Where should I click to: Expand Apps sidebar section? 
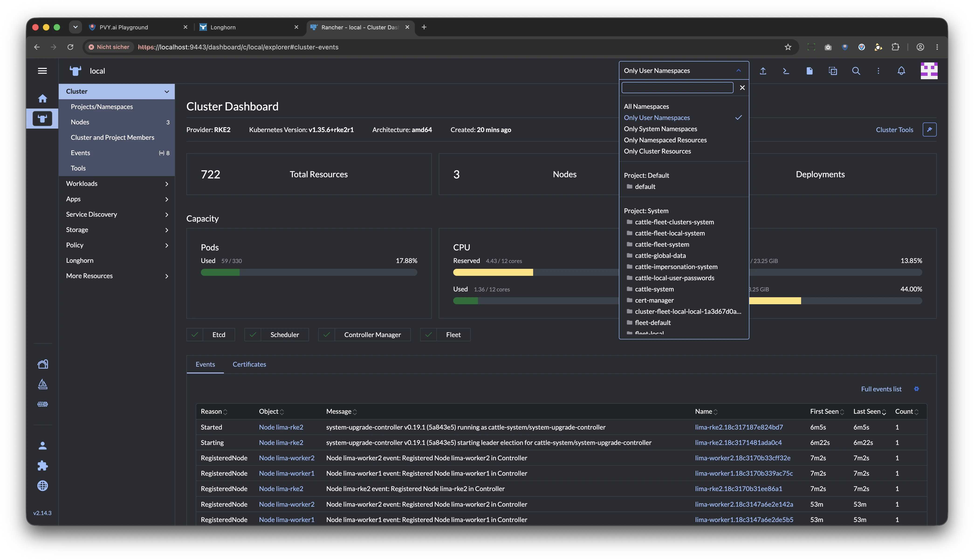[x=167, y=199]
